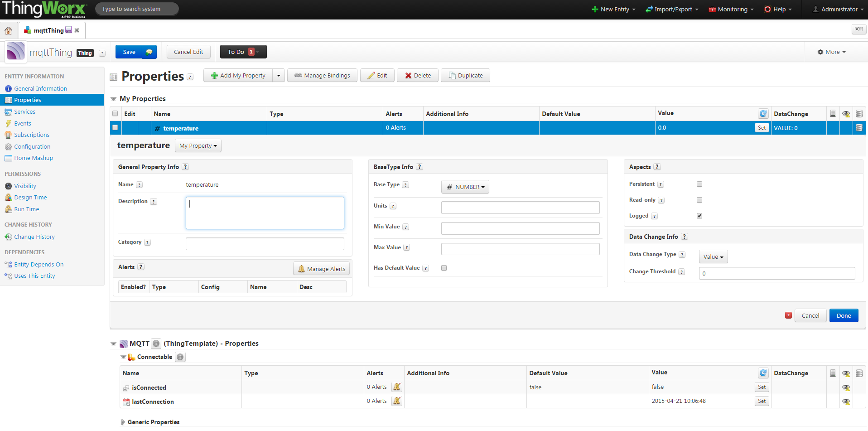Open Services in sidebar

(24, 111)
